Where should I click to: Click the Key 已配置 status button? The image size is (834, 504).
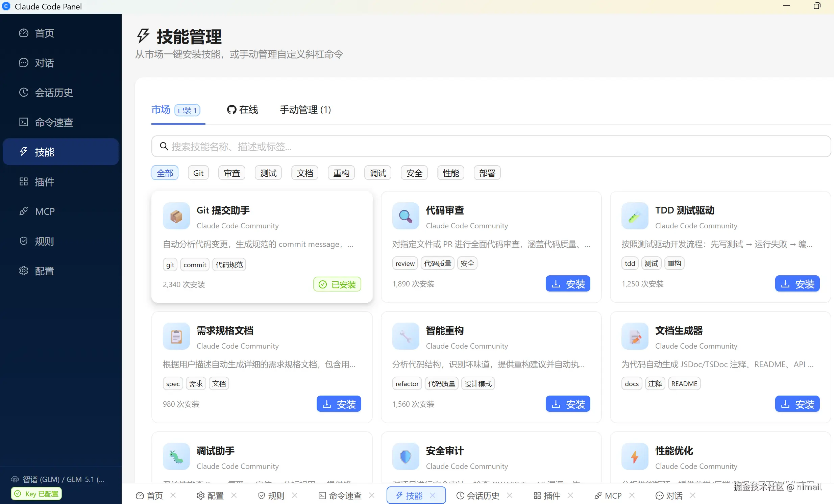click(x=35, y=494)
